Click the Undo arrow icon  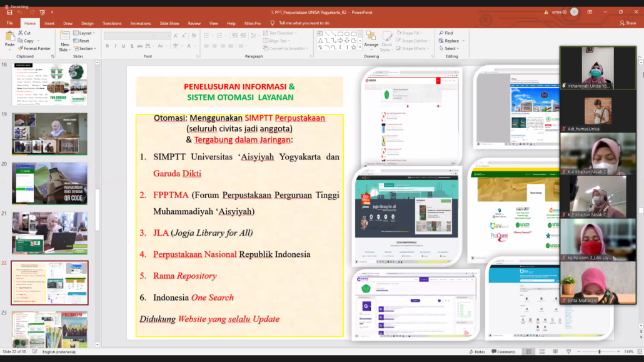coord(19,13)
